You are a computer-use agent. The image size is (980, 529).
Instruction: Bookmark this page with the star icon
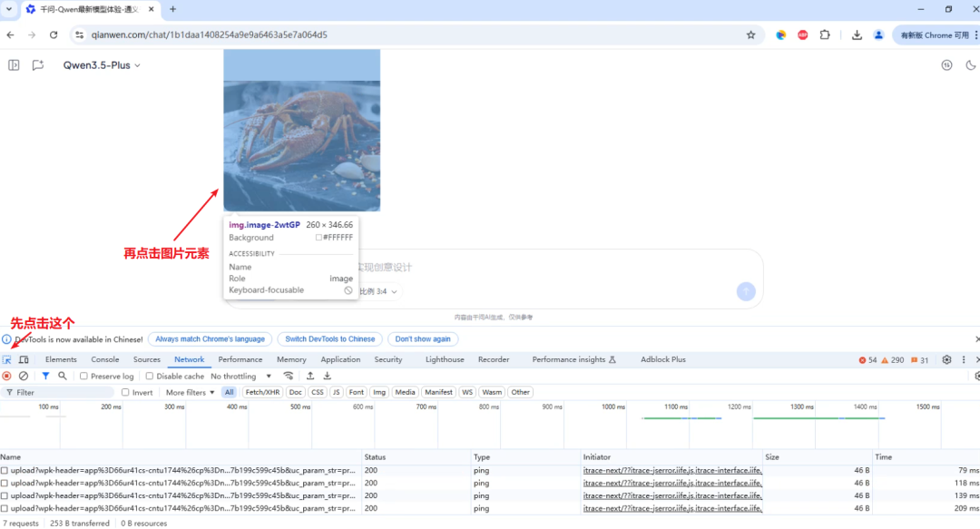pos(750,35)
